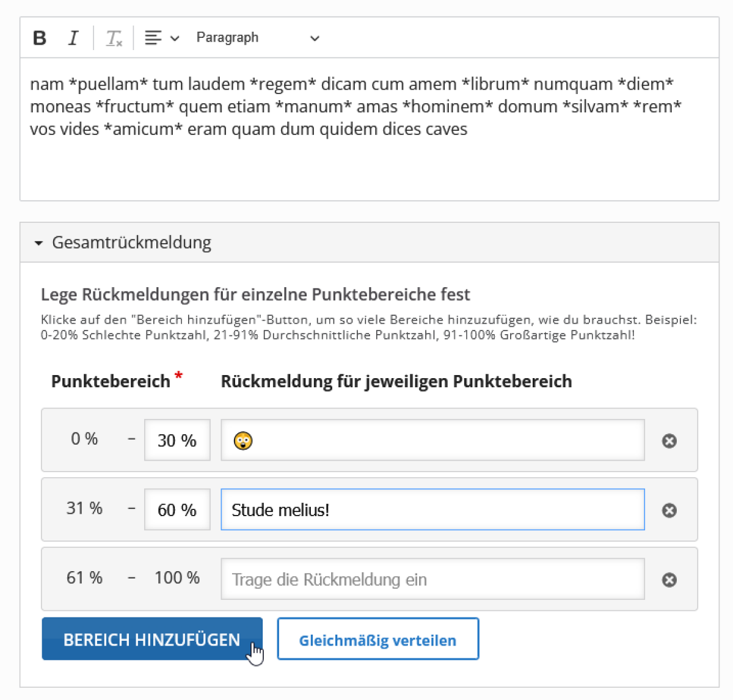Click empty editor area below the Latin text
The image size is (733, 700).
366,171
